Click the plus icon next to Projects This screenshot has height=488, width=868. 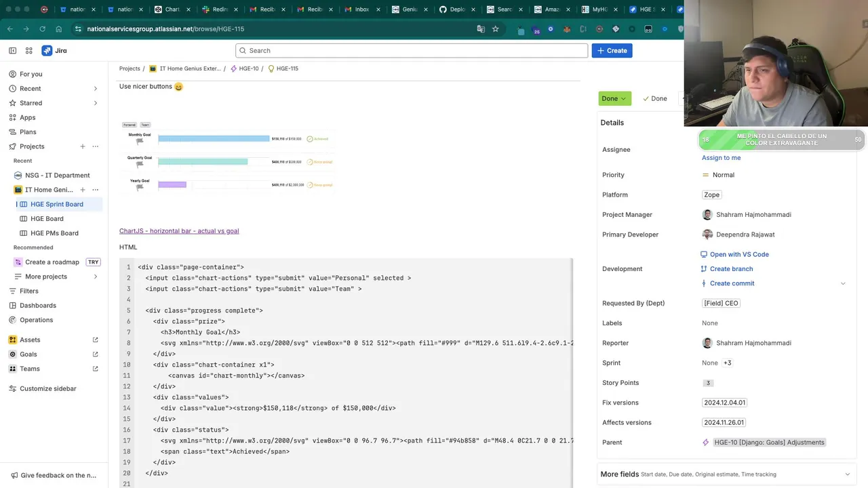pos(83,146)
